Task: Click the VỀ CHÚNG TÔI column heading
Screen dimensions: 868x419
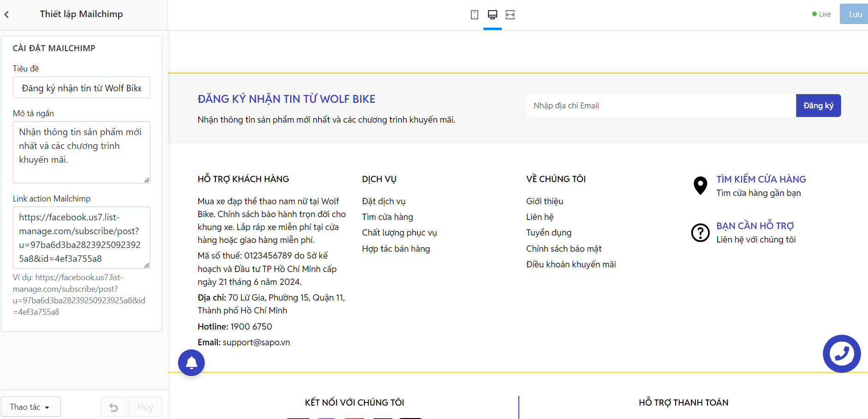Action: click(x=556, y=179)
